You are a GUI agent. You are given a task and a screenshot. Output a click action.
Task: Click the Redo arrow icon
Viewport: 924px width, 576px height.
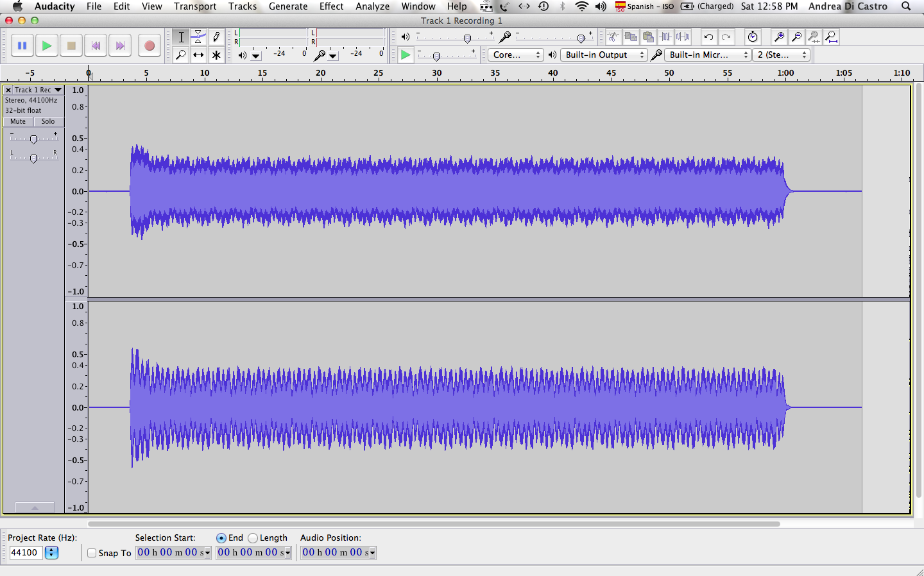726,37
